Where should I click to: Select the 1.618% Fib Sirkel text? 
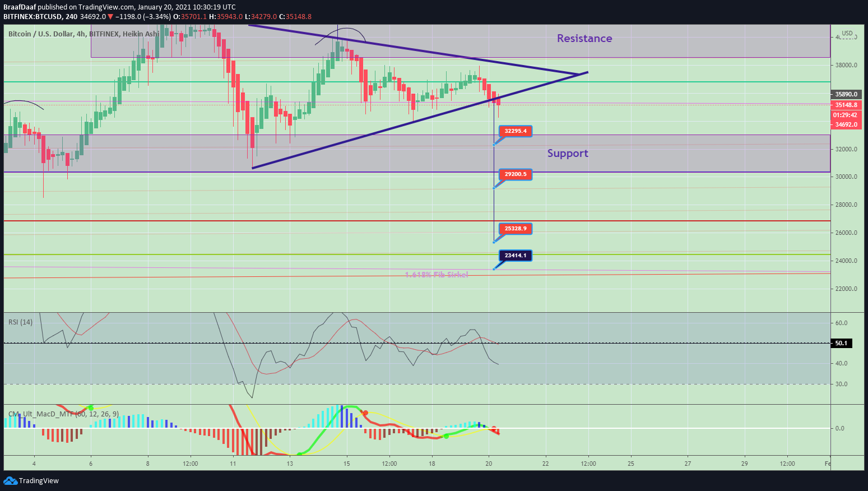tap(437, 275)
